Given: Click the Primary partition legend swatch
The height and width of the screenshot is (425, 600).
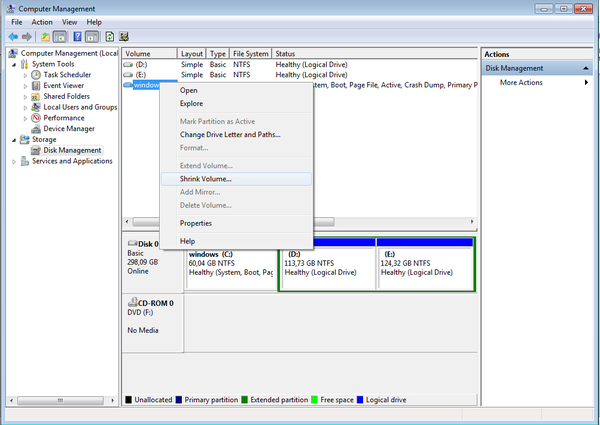Looking at the screenshot, I should (179, 400).
